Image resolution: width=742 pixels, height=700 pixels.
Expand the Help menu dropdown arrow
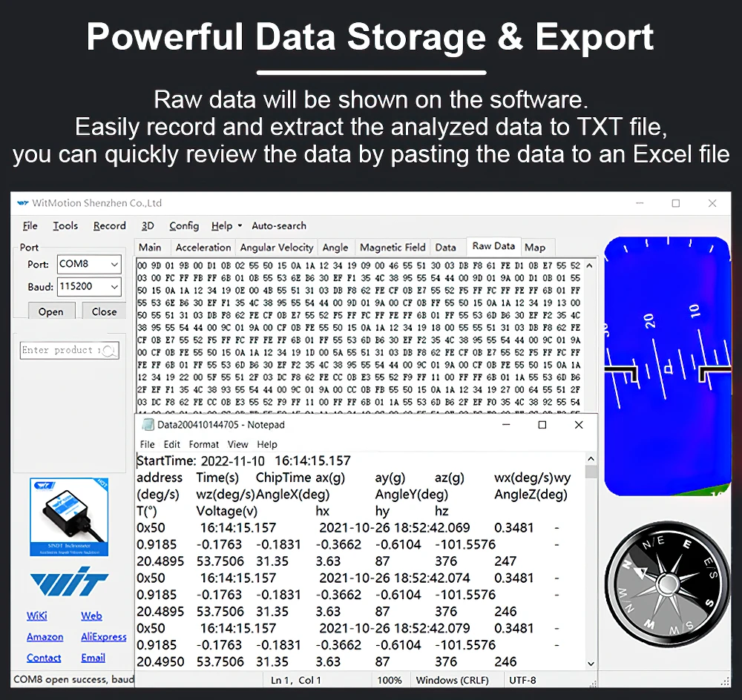(240, 225)
